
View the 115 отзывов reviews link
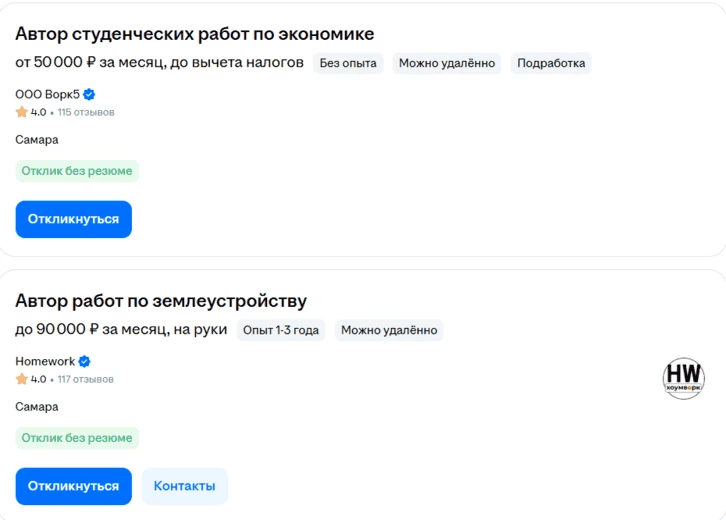86,112
